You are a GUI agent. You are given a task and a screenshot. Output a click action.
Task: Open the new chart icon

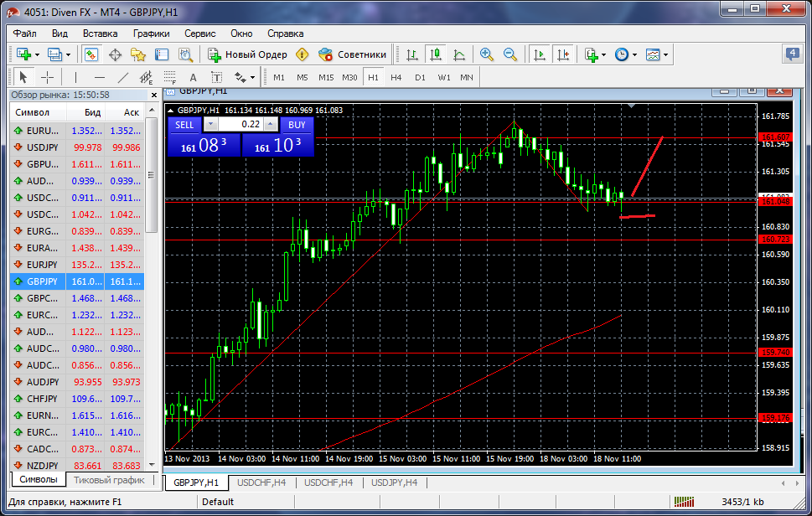pyautogui.click(x=23, y=54)
